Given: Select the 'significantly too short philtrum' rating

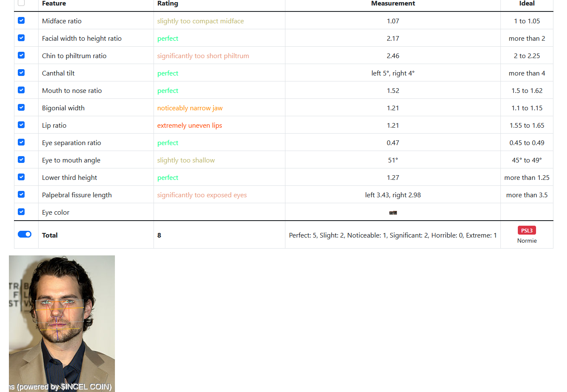Looking at the screenshot, I should point(203,56).
